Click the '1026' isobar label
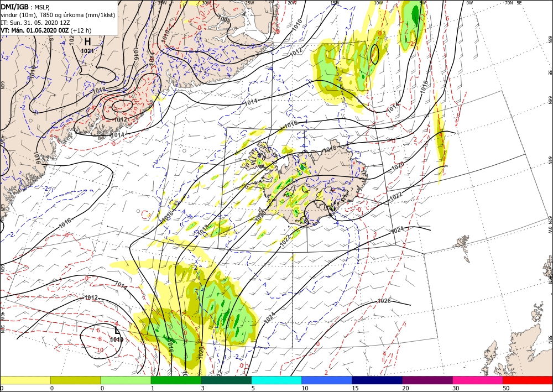This screenshot has width=553, height=392. tap(384, 301)
